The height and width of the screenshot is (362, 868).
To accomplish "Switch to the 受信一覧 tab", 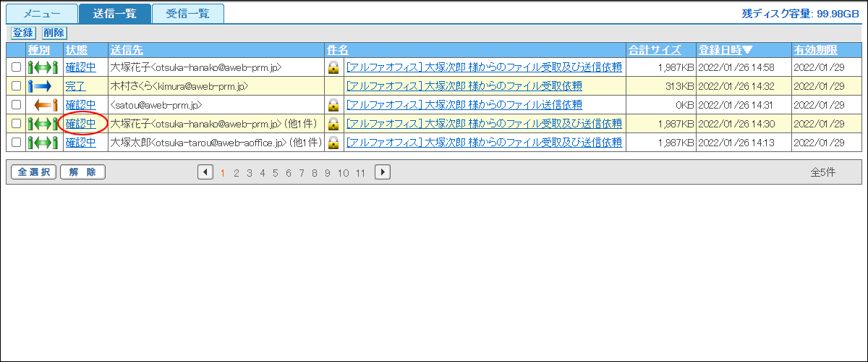I will (x=187, y=14).
